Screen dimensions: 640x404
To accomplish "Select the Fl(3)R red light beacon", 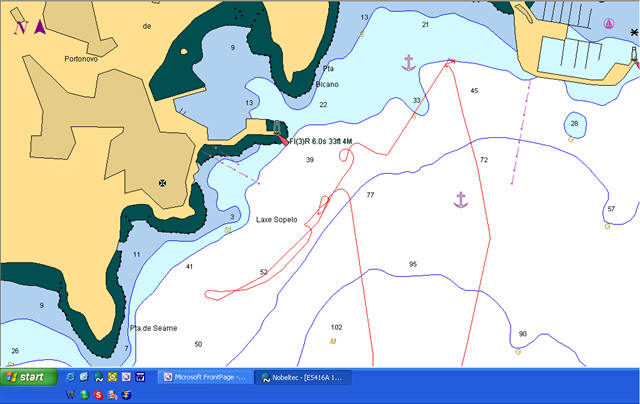I will point(285,141).
